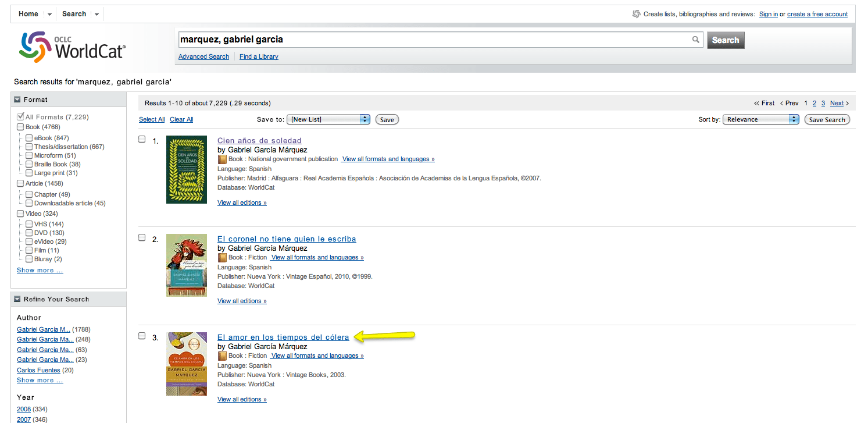
Task: Open the Home dropdown arrow
Action: tap(49, 15)
